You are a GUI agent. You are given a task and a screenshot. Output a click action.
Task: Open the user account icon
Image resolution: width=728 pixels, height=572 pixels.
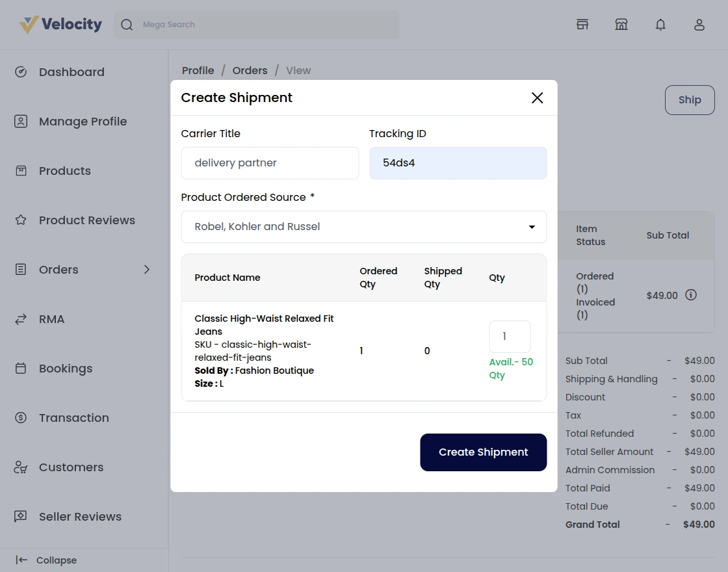[x=699, y=25]
